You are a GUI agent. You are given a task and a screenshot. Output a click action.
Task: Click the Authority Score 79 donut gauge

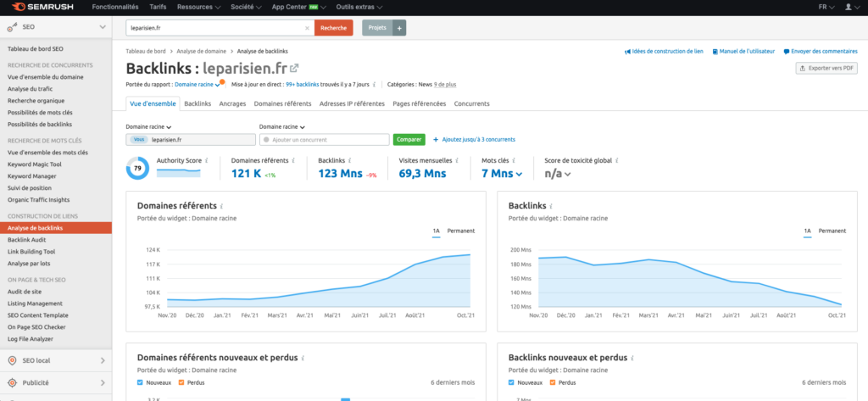click(137, 168)
